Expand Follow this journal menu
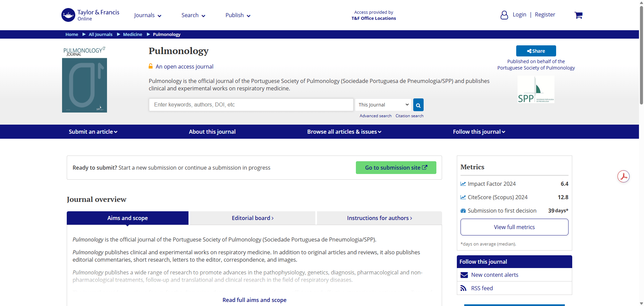 tap(479, 132)
